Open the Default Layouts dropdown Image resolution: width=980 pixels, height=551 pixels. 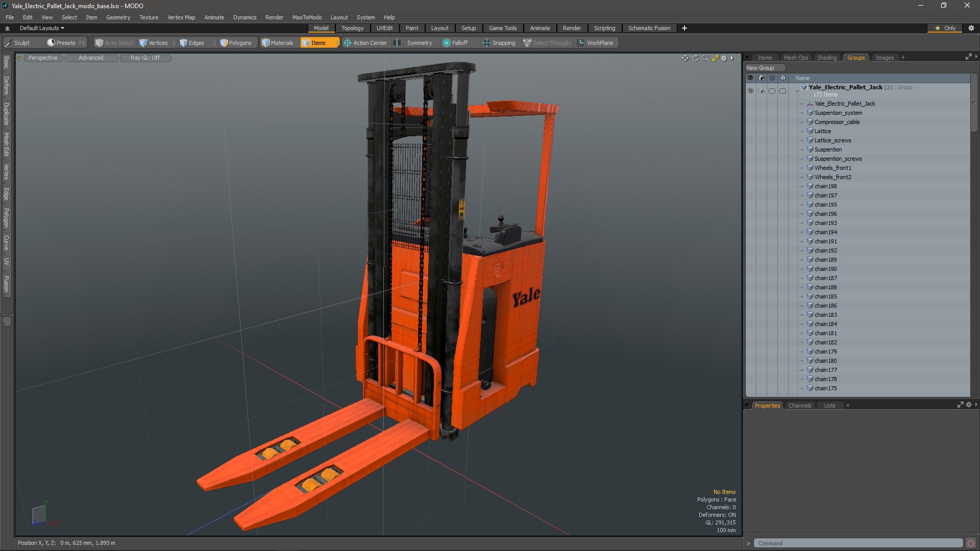pyautogui.click(x=42, y=28)
